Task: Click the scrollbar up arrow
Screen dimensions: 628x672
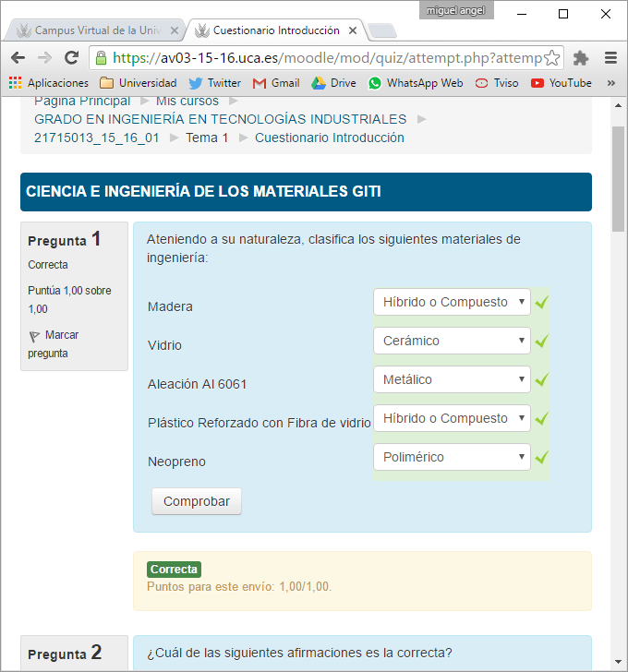Action: [x=618, y=105]
